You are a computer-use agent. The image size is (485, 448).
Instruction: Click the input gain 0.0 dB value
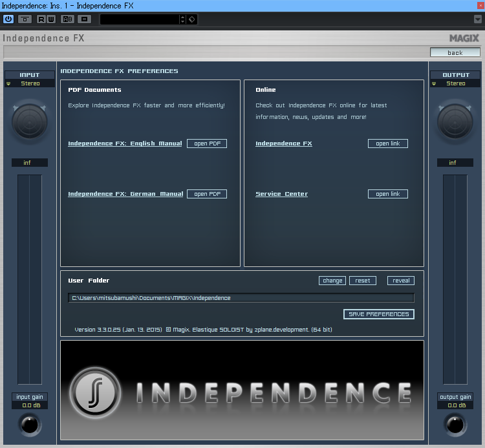pyautogui.click(x=30, y=405)
